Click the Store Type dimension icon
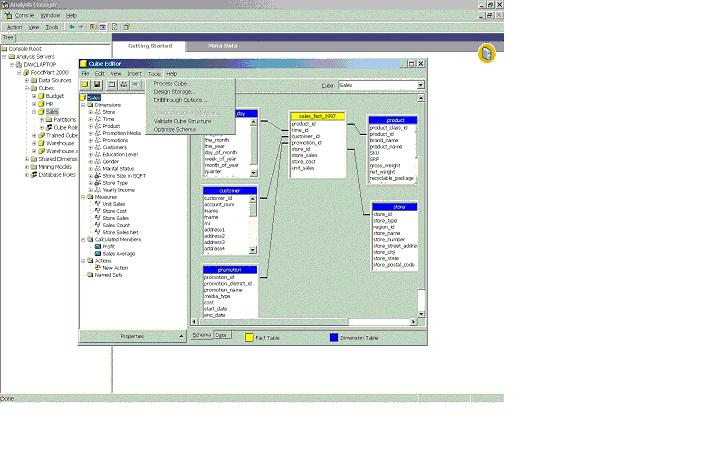Screen dimensions: 726x449 [98, 183]
